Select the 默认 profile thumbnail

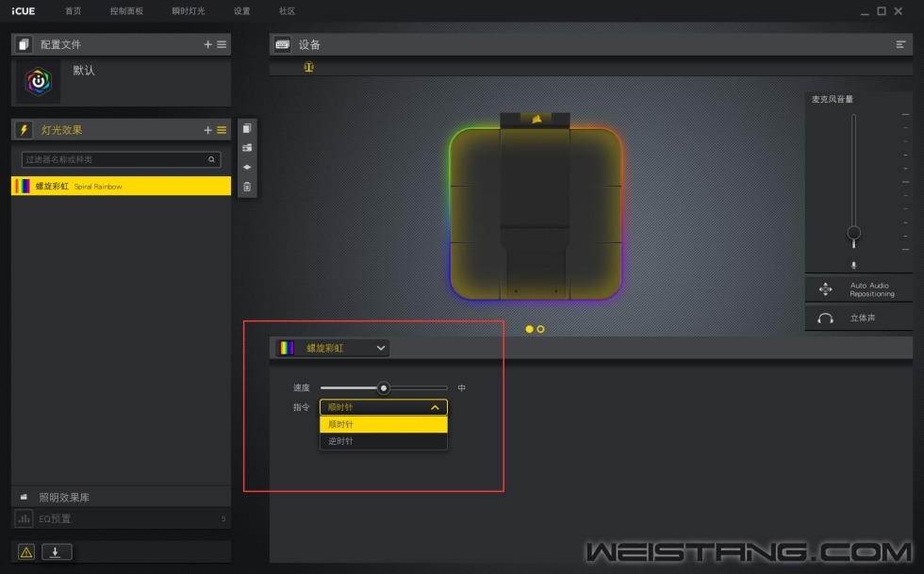coord(39,81)
